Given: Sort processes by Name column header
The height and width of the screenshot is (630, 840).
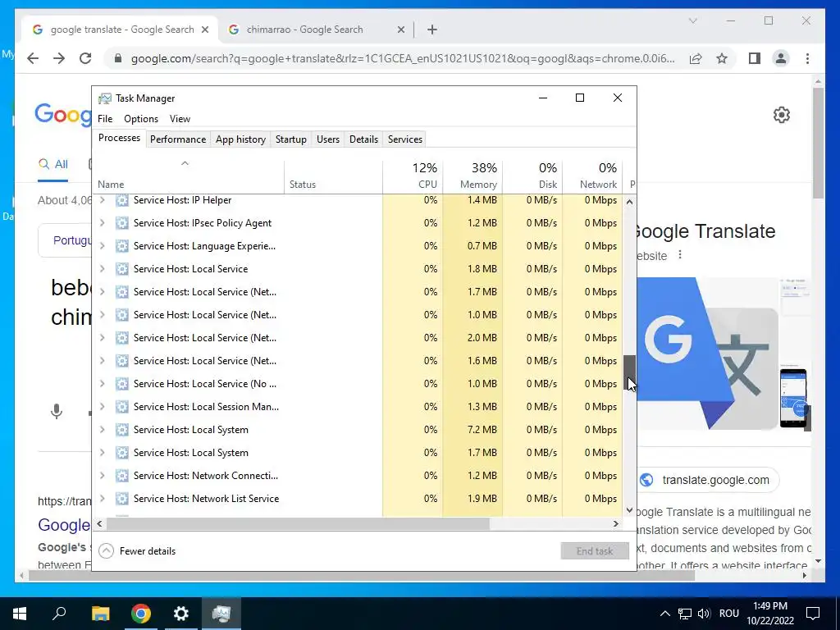Looking at the screenshot, I should [188, 176].
